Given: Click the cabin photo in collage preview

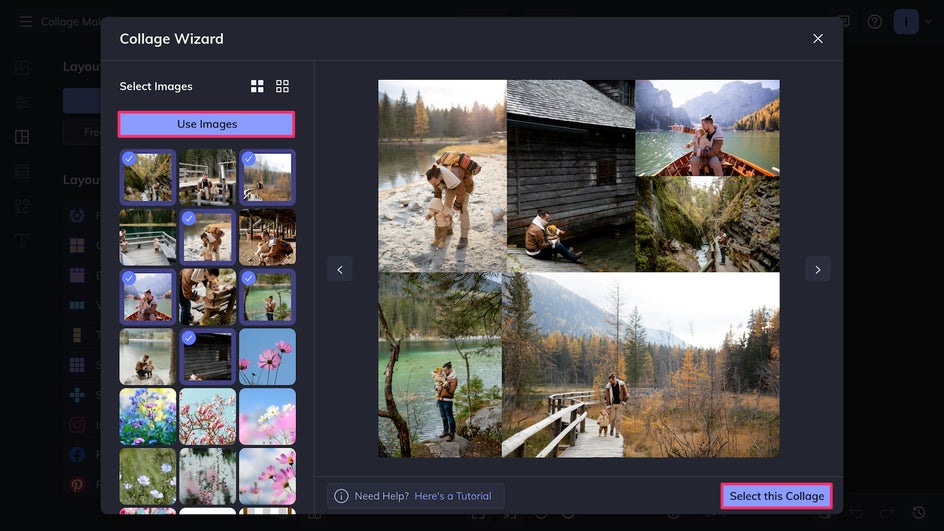Looking at the screenshot, I should point(571,176).
